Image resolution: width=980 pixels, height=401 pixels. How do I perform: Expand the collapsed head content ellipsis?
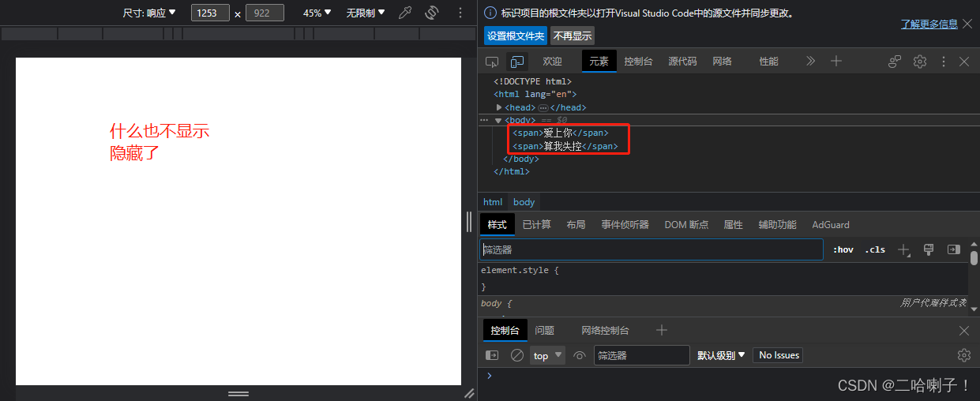pyautogui.click(x=543, y=107)
